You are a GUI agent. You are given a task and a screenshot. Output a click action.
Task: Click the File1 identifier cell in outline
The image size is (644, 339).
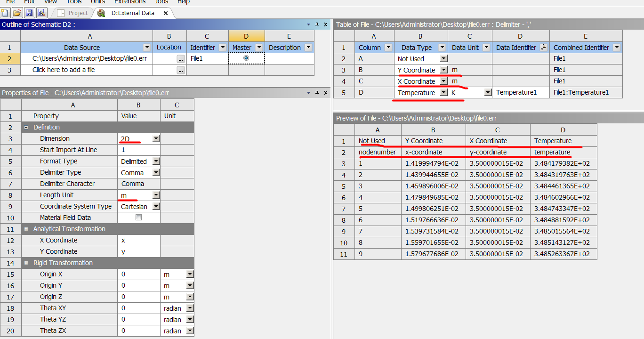(x=208, y=58)
